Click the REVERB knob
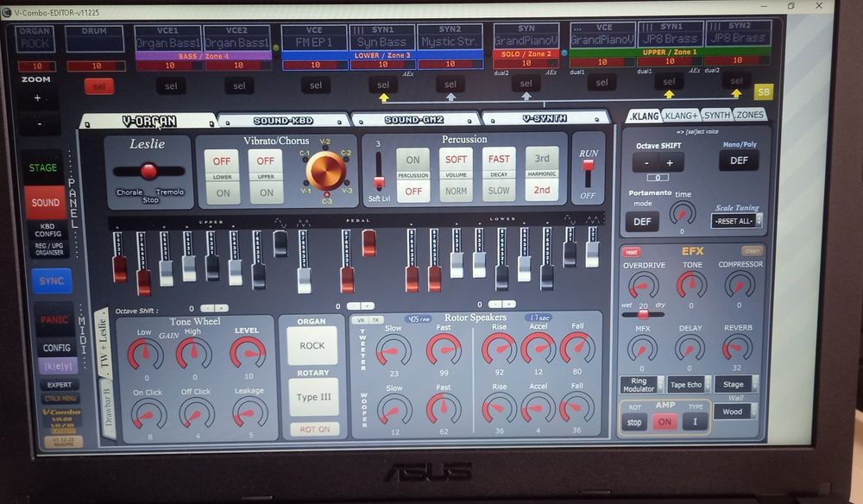Image resolution: width=863 pixels, height=504 pixels. (x=737, y=347)
